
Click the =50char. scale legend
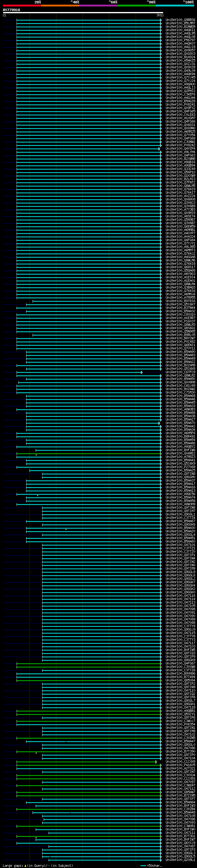151,866
